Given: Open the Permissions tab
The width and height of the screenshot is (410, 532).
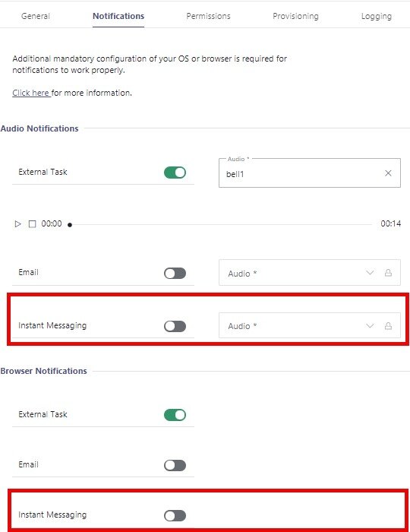Looking at the screenshot, I should coord(208,16).
